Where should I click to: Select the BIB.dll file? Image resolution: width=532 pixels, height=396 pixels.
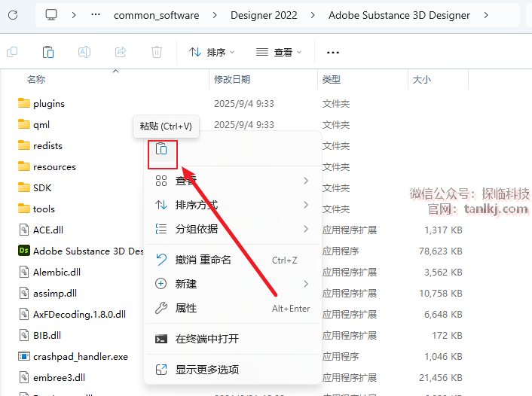click(40, 335)
